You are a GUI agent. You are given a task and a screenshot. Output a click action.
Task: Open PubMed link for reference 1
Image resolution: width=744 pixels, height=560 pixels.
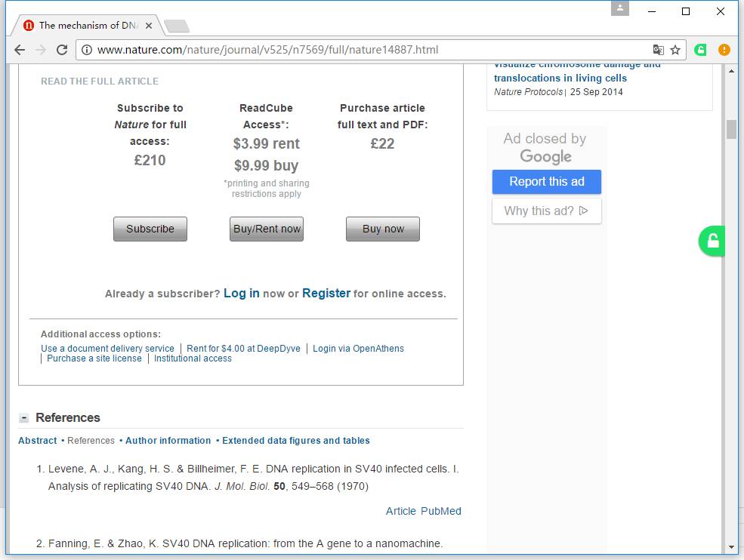pyautogui.click(x=441, y=511)
